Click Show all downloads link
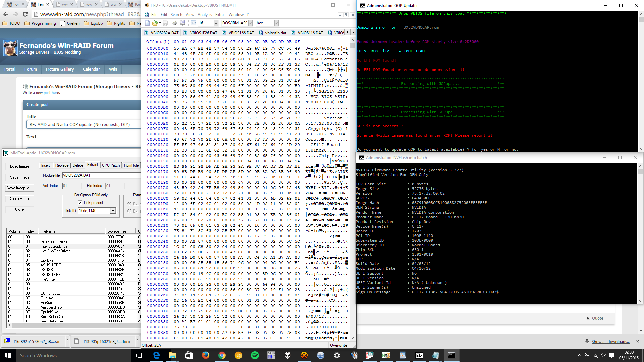 tap(610, 341)
